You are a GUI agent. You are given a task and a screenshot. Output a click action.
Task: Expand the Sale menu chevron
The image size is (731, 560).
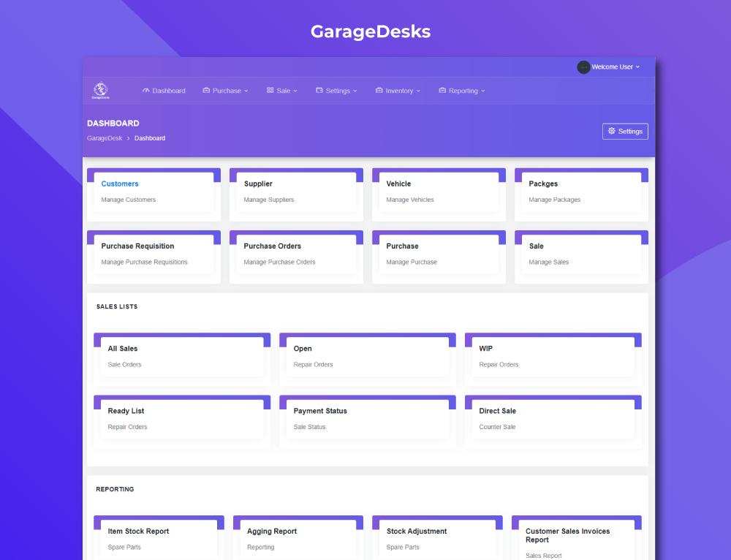click(295, 91)
